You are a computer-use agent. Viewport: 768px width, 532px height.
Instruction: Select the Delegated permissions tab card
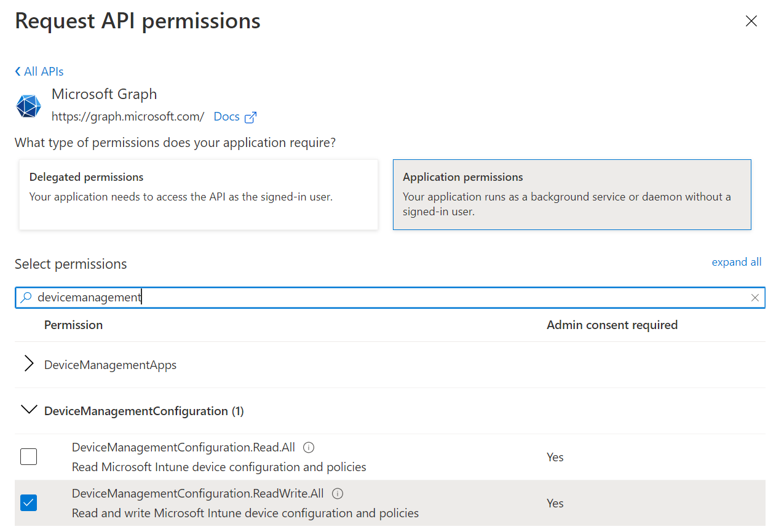[x=199, y=195]
